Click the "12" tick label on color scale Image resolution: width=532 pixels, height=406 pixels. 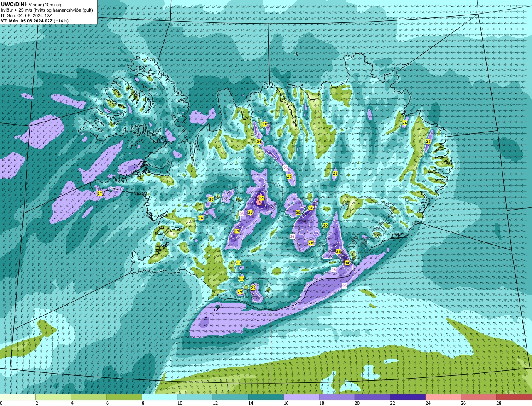coord(215,403)
